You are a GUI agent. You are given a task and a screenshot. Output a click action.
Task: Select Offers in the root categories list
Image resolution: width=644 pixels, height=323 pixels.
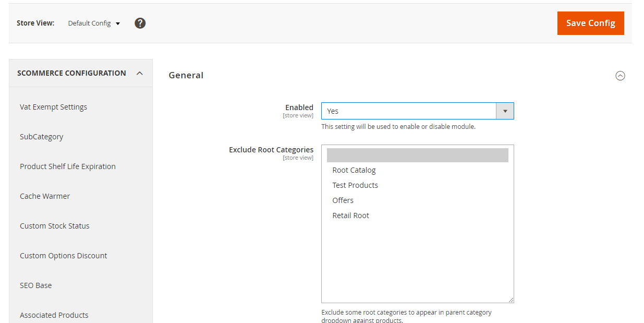[343, 200]
